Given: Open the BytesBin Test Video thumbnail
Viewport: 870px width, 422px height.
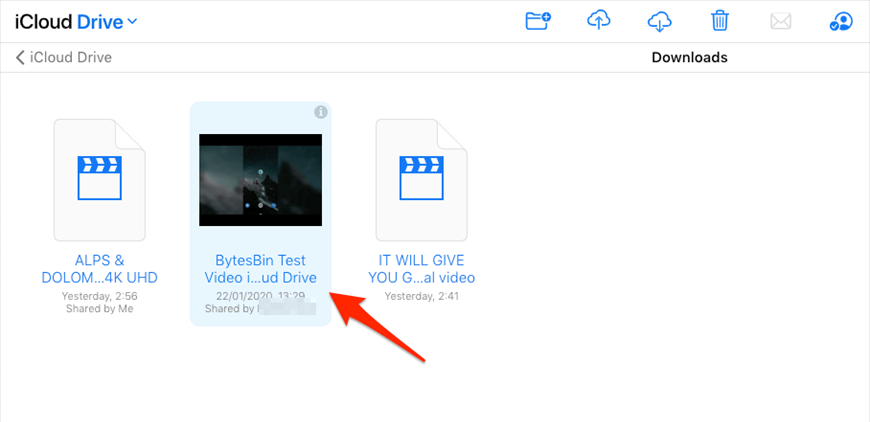Looking at the screenshot, I should coord(260,180).
